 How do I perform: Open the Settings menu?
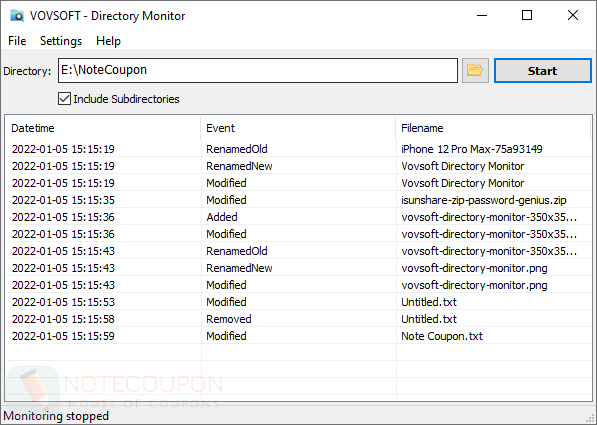click(61, 41)
